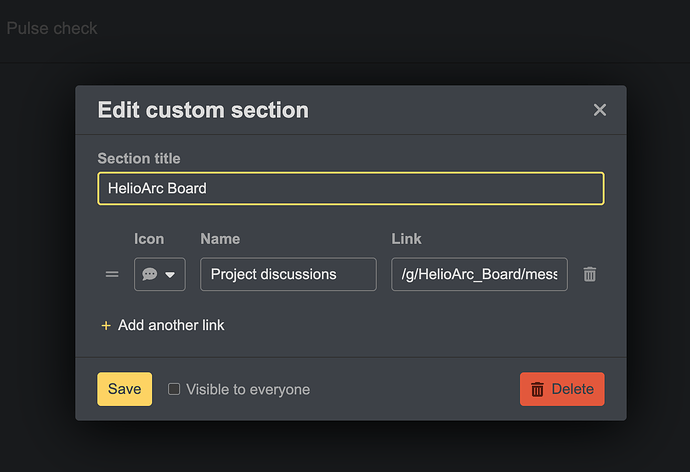
Task: Edit the Project discussions name field
Action: [x=288, y=274]
